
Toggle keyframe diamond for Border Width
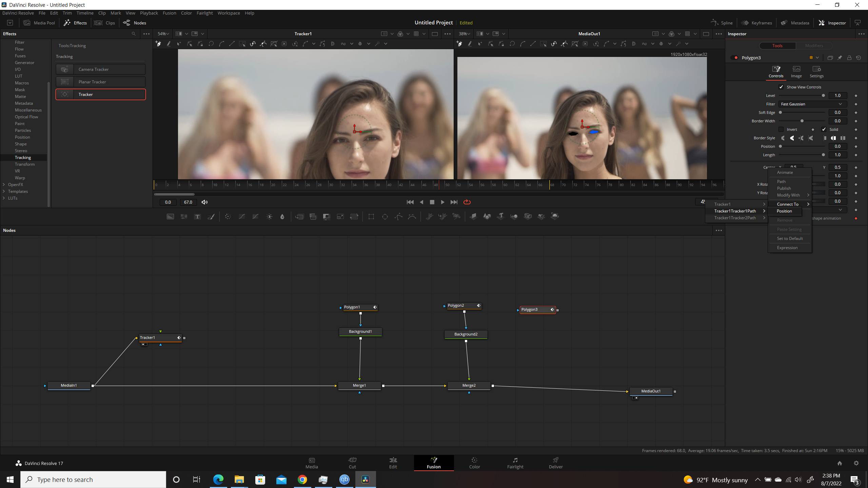[856, 121]
